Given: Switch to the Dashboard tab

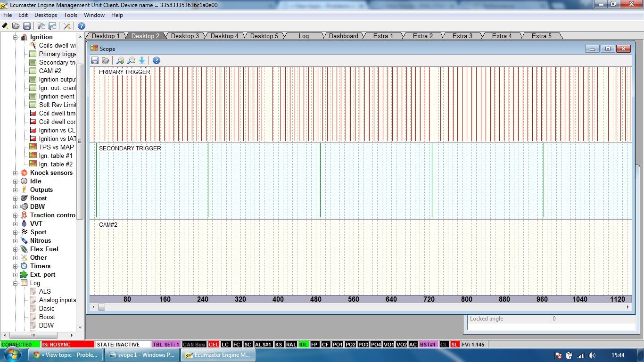Looking at the screenshot, I should click(x=343, y=36).
